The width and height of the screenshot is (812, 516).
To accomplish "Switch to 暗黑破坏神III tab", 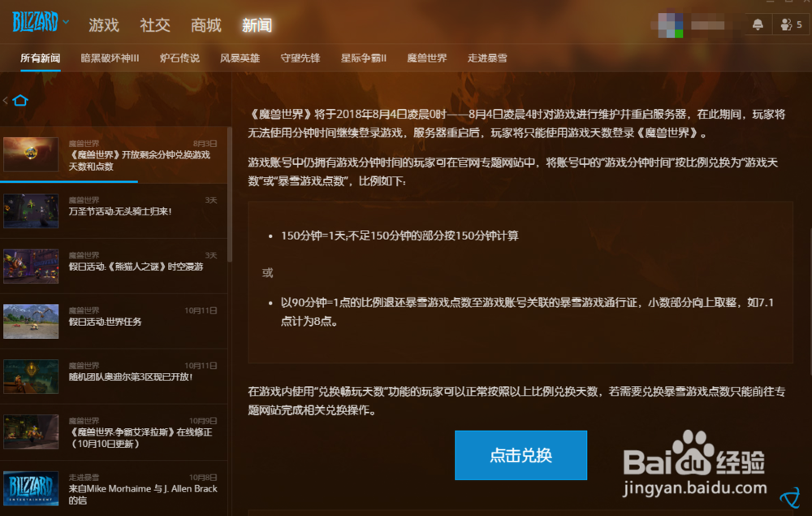I will pyautogui.click(x=110, y=58).
